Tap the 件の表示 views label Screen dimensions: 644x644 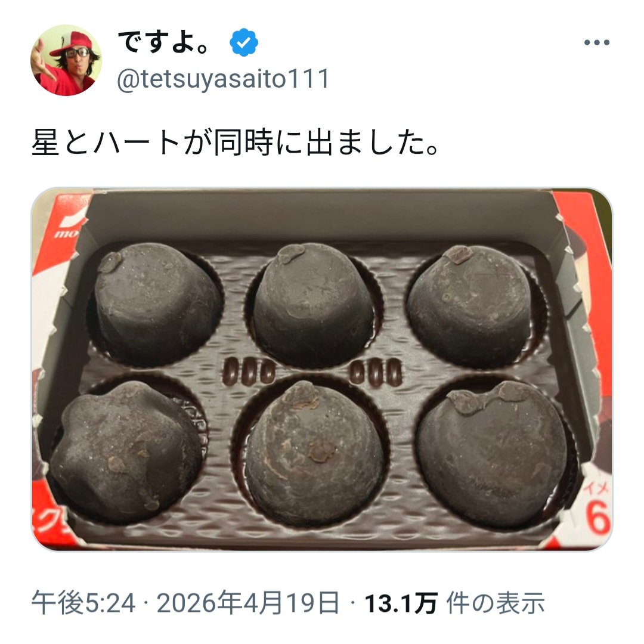[496, 603]
